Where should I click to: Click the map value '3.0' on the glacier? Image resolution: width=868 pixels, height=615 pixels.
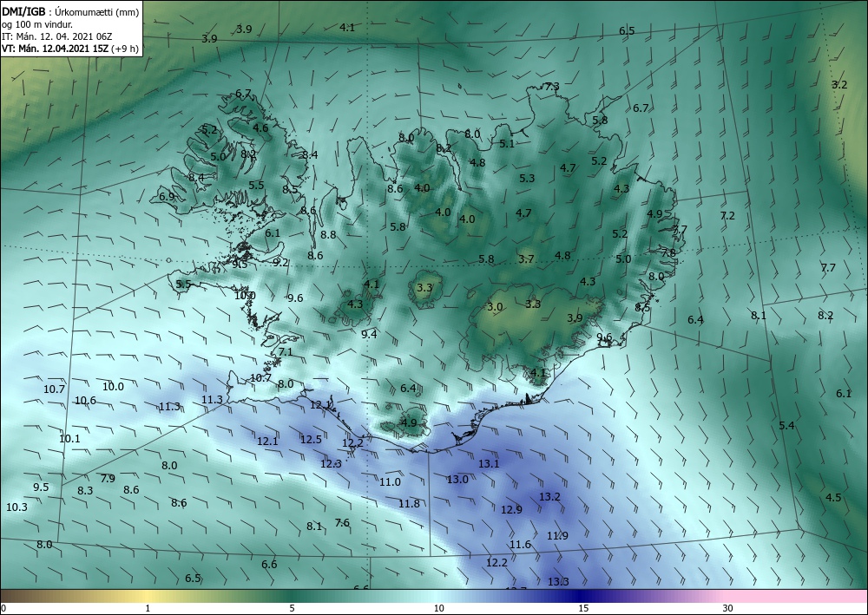coord(495,307)
